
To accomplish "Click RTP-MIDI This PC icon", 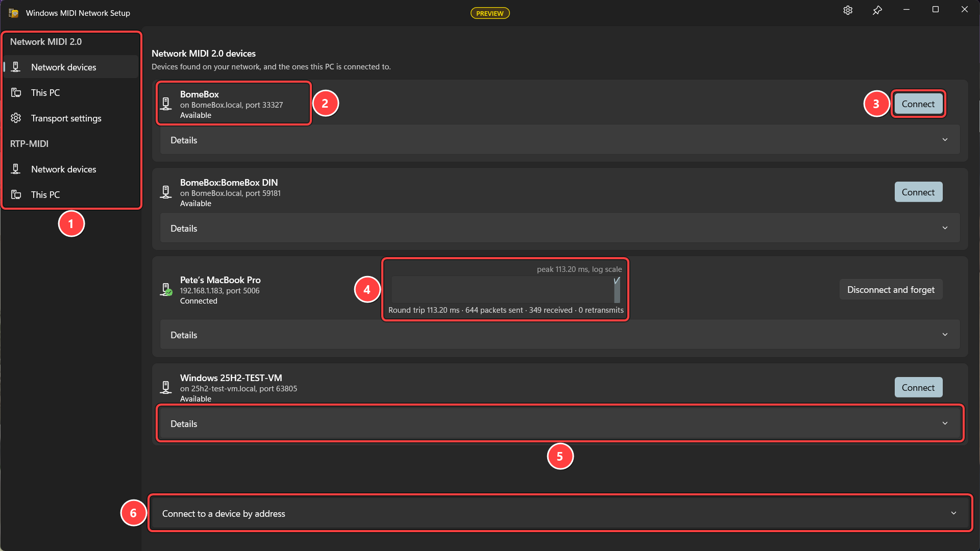I will pyautogui.click(x=16, y=194).
